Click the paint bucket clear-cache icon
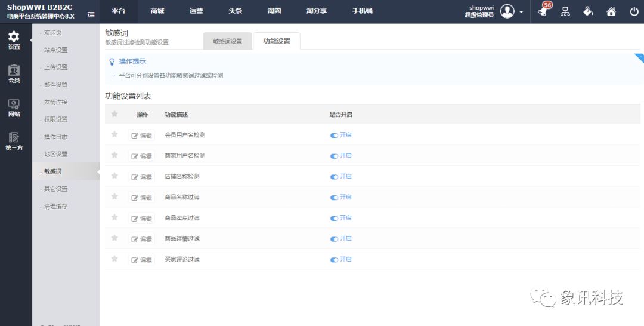This screenshot has width=644, height=326. [588, 11]
